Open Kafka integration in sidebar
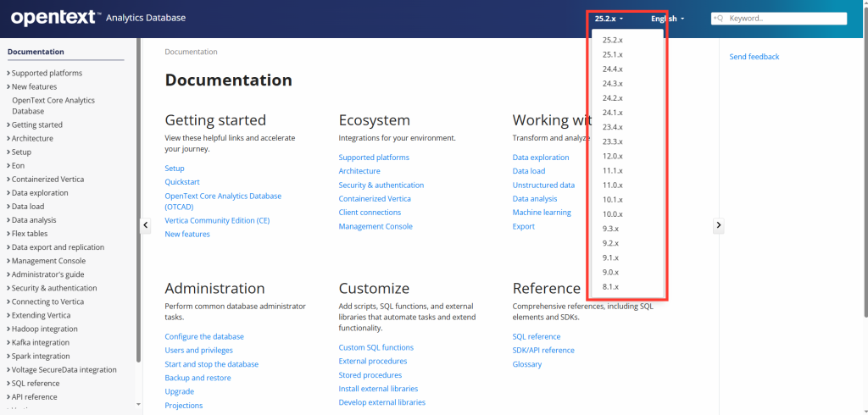 (x=40, y=342)
